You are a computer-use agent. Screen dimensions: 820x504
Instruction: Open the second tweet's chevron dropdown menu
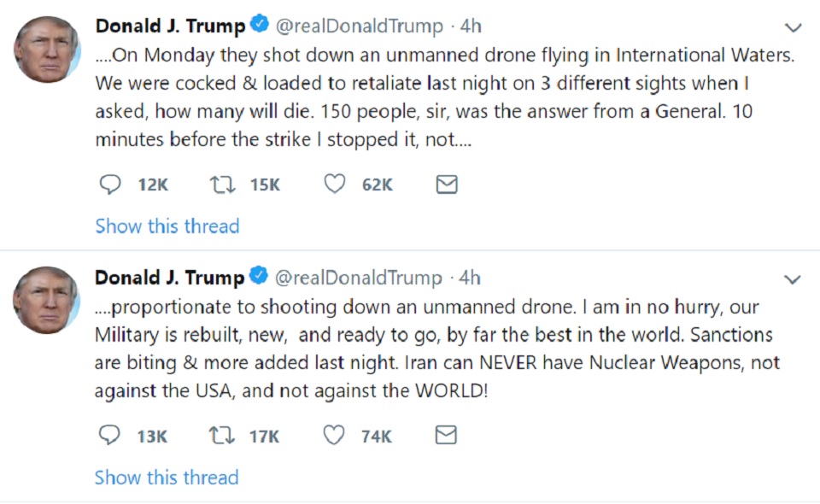tap(794, 280)
